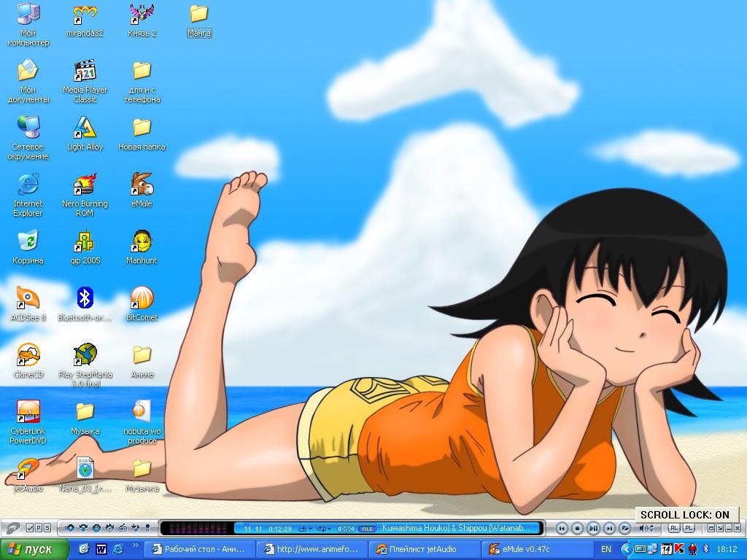Screen dimensions: 747x560
Task: Open the jetAudio PL playlist button
Action: click(x=689, y=528)
